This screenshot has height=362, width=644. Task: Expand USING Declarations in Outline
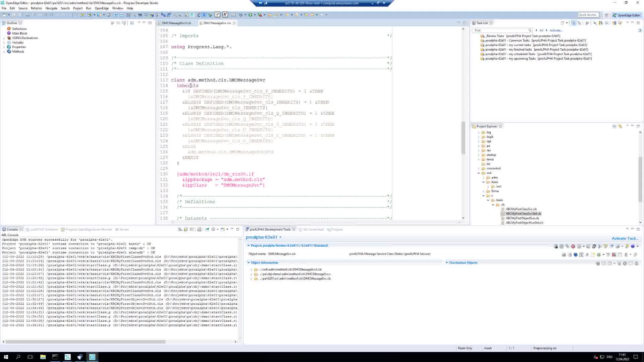(4, 38)
